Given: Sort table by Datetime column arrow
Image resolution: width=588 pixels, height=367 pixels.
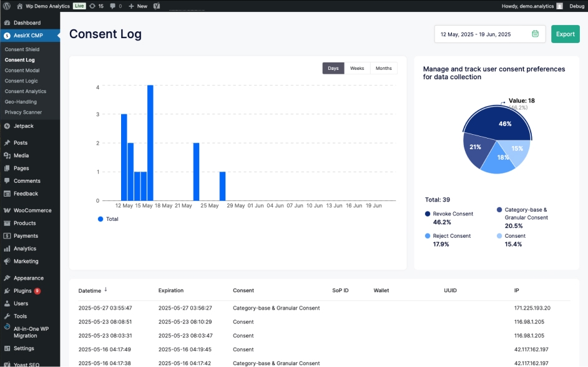Looking at the screenshot, I should point(105,290).
